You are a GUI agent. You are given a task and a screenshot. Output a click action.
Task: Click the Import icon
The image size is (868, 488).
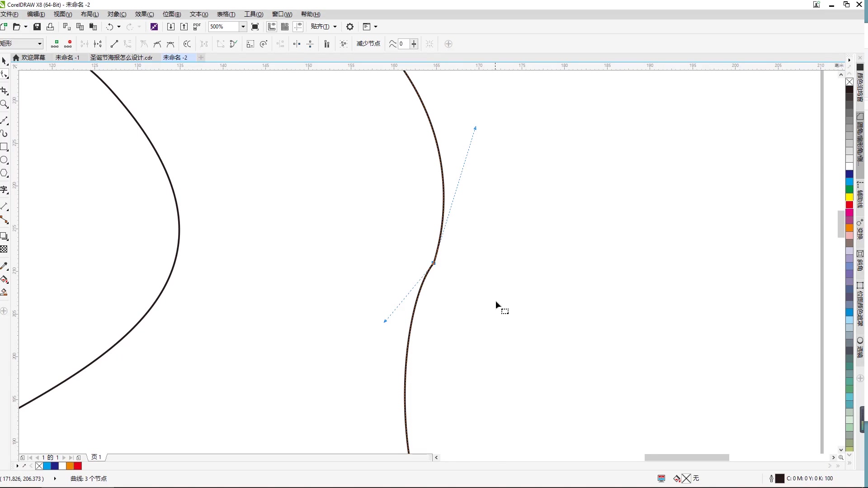(x=170, y=27)
